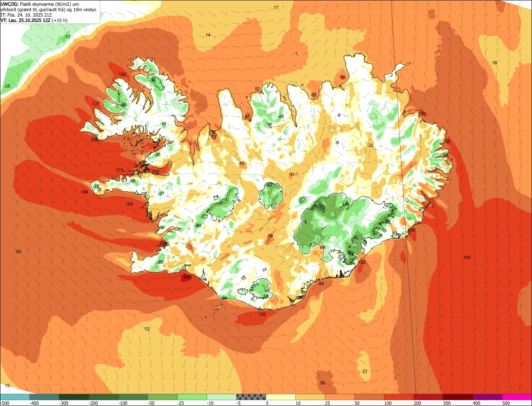Select the dark maroon swatch between 300 and 400
Viewport: 532px width, 406px height.
click(458, 397)
